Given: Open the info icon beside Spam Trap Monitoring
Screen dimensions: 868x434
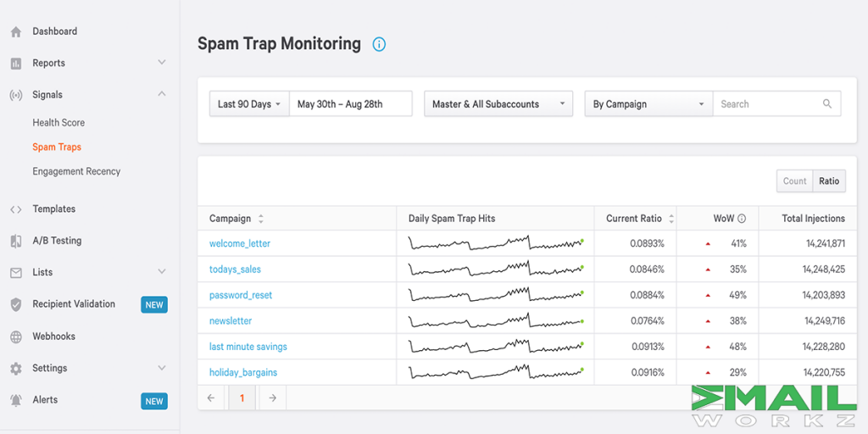Looking at the screenshot, I should [379, 45].
